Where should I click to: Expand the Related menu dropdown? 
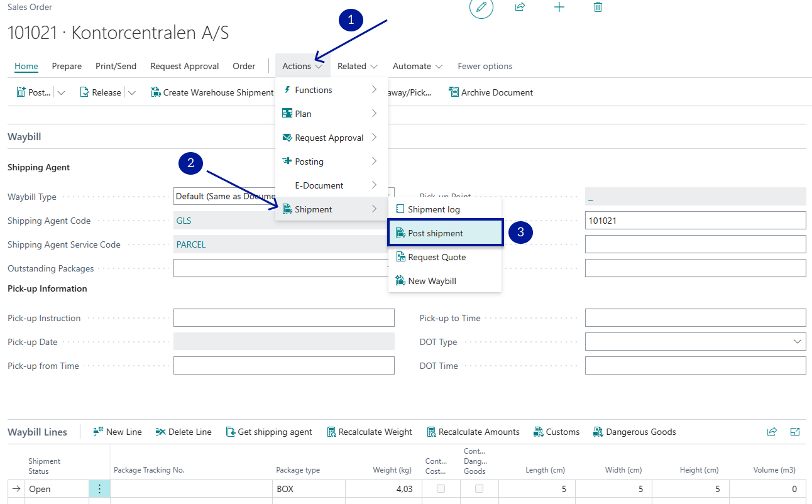pos(358,66)
